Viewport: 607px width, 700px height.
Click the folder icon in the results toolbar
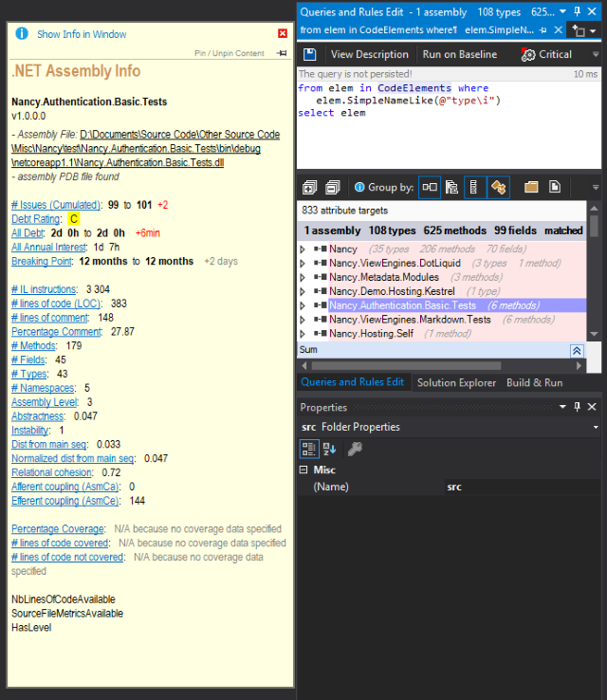[x=531, y=187]
